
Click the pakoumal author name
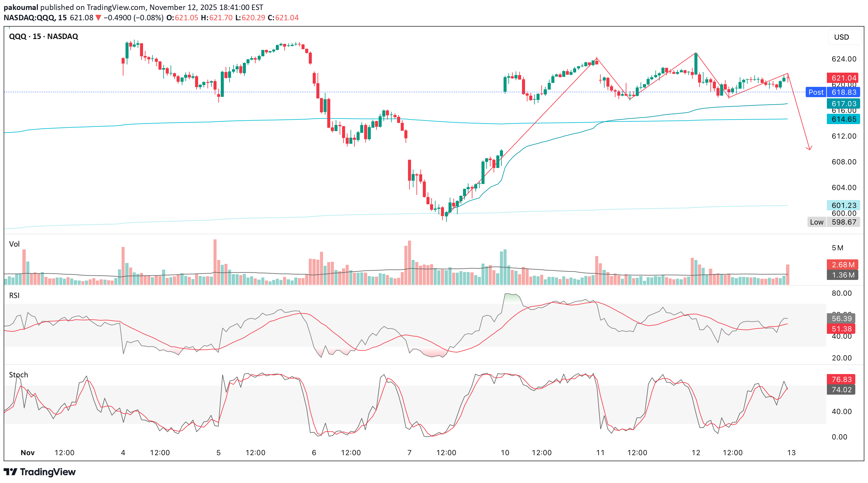point(21,7)
